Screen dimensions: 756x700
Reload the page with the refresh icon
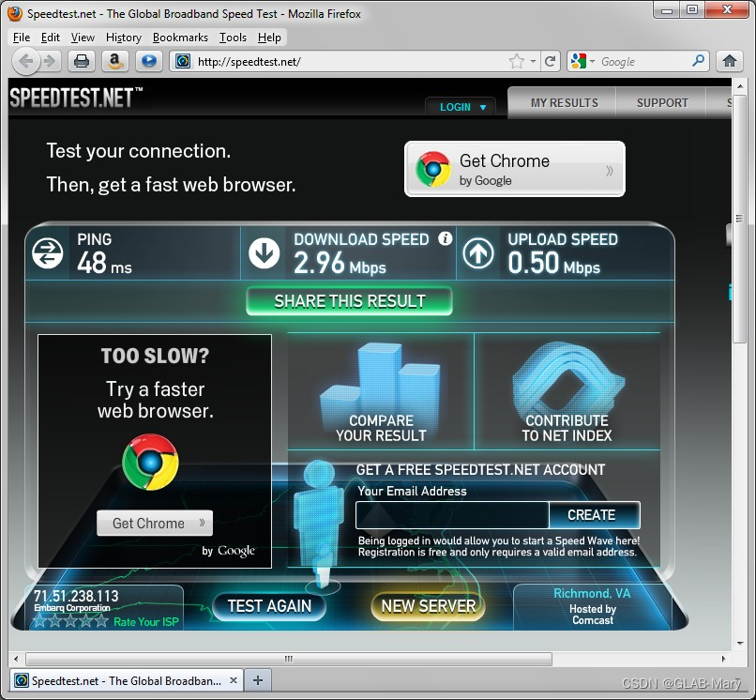(550, 61)
